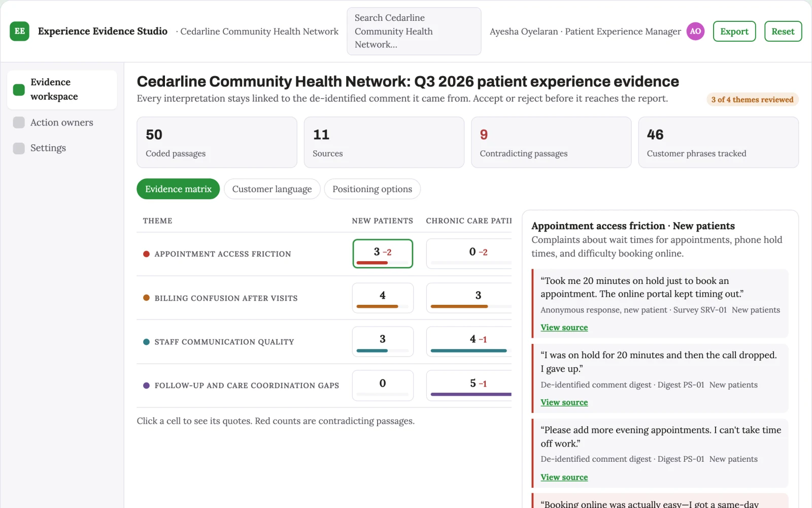Image resolution: width=812 pixels, height=508 pixels.
Task: View source of the call dropped quote
Action: 564,402
